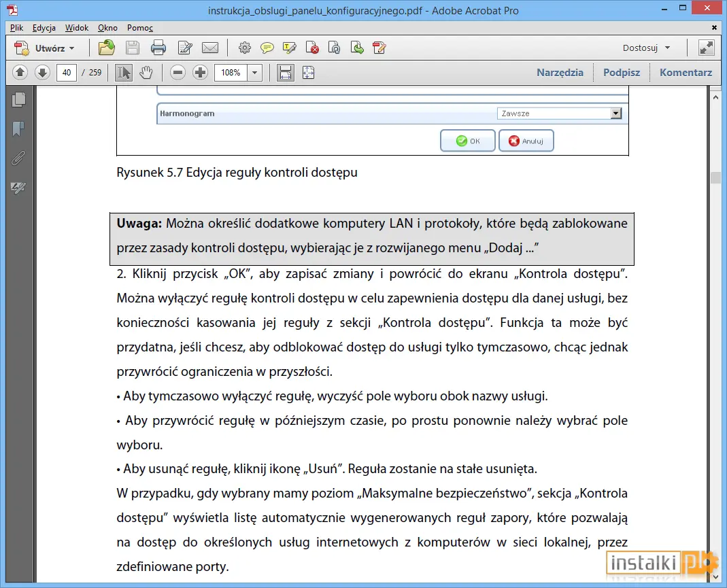Zoom in with the plus button
The image size is (727, 588).
click(x=201, y=73)
